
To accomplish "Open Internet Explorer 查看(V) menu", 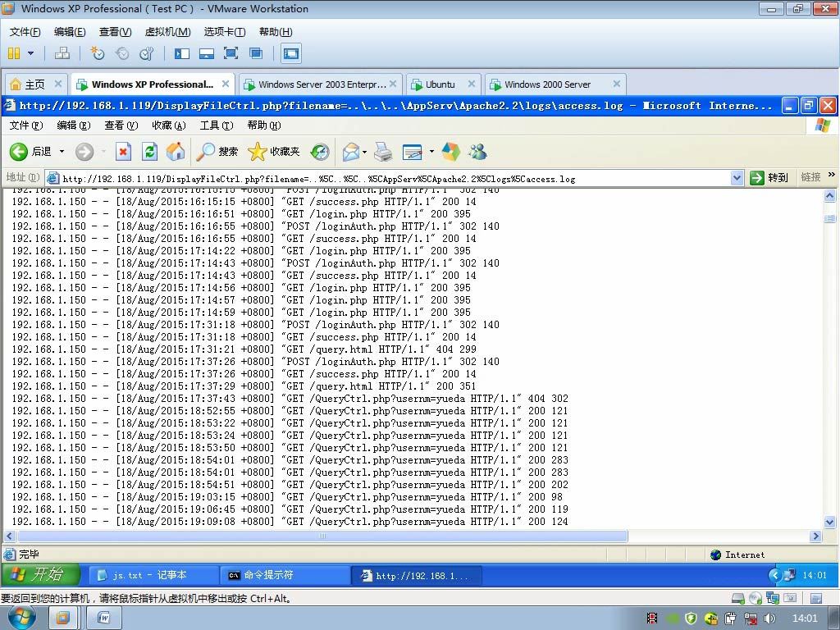I will tap(121, 126).
